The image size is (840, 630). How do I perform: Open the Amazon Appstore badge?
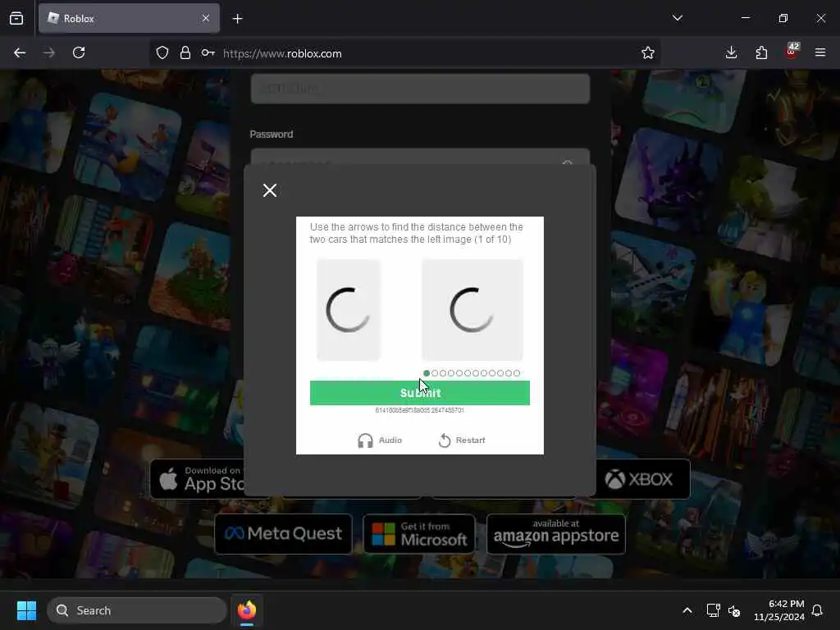(x=556, y=533)
